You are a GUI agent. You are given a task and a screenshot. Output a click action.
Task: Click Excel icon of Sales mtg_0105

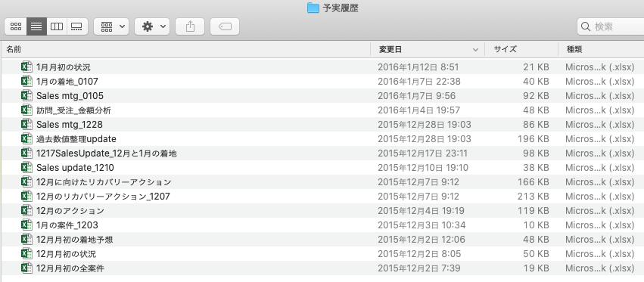[x=26, y=96]
